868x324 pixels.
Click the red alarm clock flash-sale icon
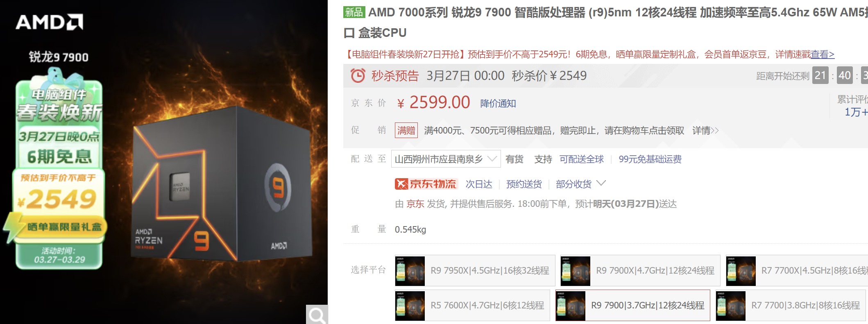358,76
